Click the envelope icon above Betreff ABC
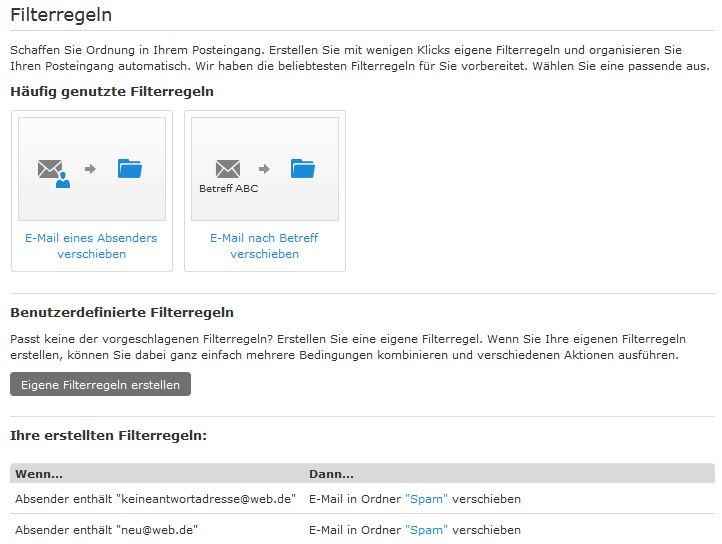 click(x=228, y=169)
